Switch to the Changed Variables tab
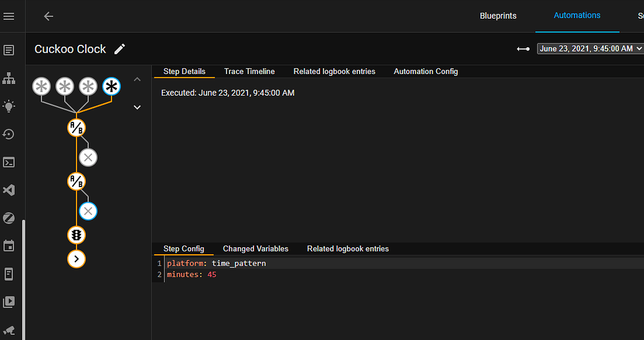Viewport: 644px width, 340px height. tap(255, 249)
